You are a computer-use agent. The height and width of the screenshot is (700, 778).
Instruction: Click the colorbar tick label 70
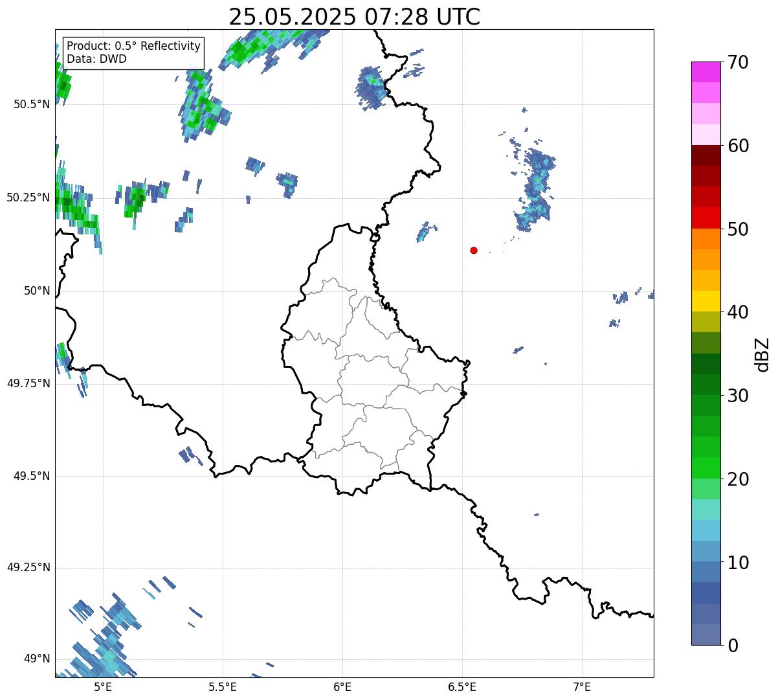[x=739, y=62]
